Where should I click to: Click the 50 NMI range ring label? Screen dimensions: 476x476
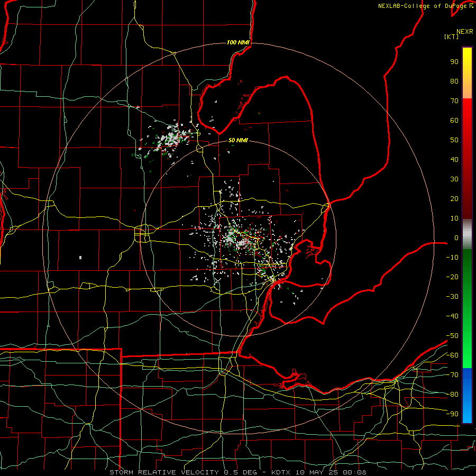238,140
